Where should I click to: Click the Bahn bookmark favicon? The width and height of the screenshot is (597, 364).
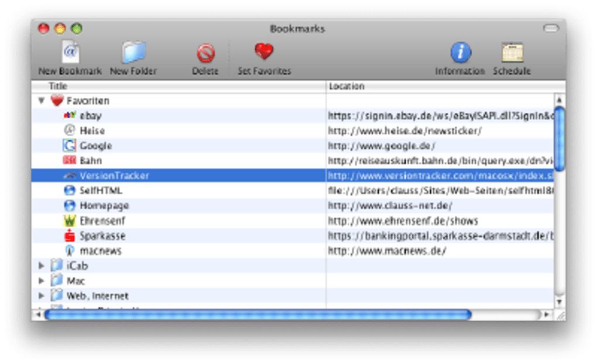click(69, 160)
